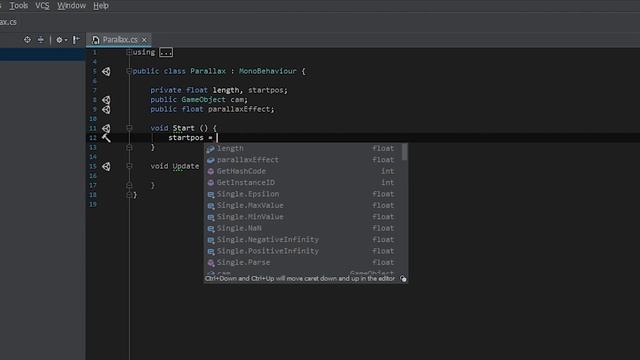Click fold end marker on line 17
This screenshot has width=640, height=360.
tap(129, 185)
